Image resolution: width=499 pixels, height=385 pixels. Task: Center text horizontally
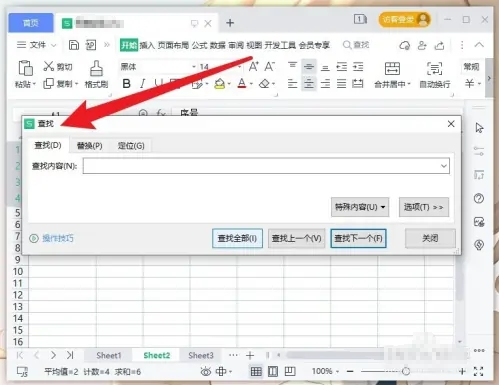[x=309, y=84]
